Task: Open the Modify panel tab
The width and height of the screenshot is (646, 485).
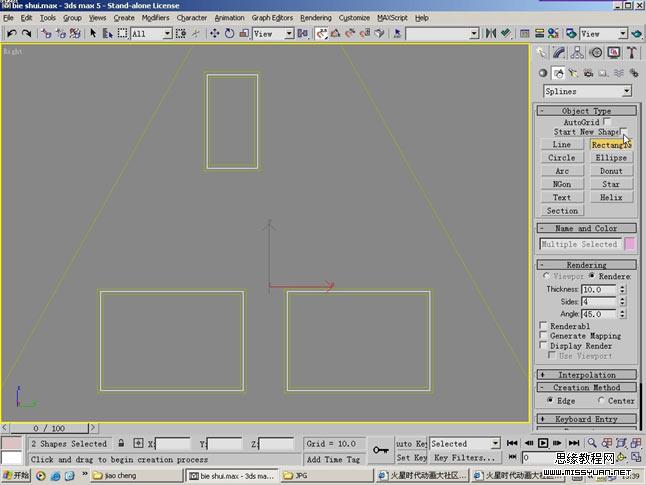Action: click(x=559, y=53)
